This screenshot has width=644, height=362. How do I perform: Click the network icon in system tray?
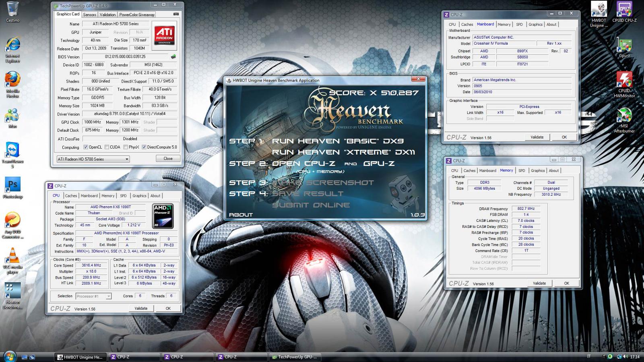coord(619,357)
